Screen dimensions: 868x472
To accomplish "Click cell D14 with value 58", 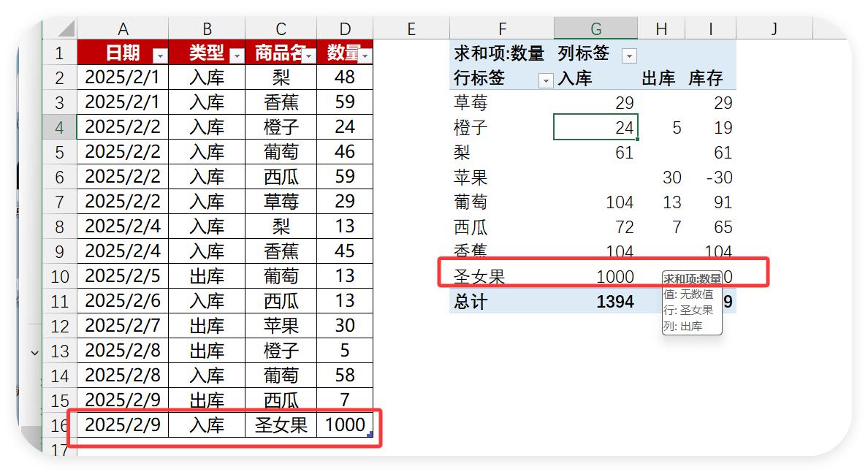I will click(x=345, y=375).
